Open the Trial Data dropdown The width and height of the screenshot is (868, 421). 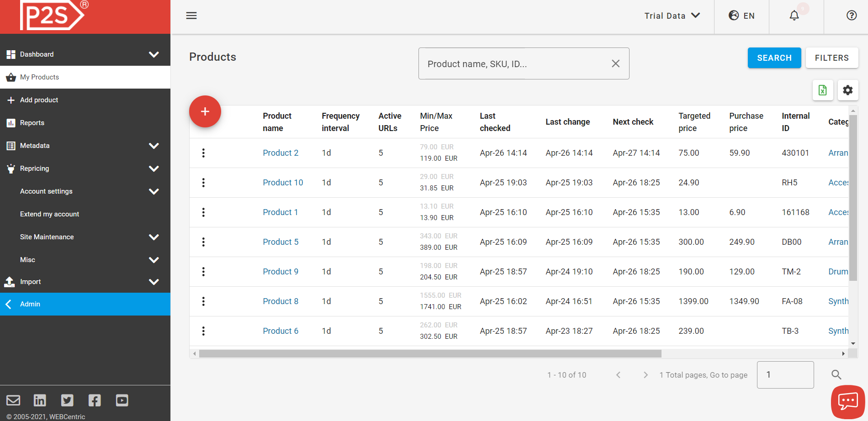672,15
